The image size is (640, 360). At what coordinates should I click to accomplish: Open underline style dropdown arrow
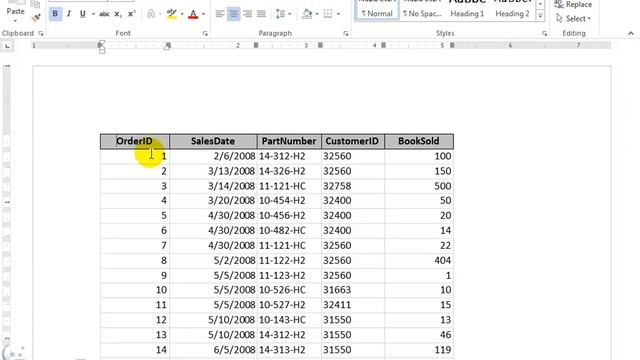tap(93, 14)
